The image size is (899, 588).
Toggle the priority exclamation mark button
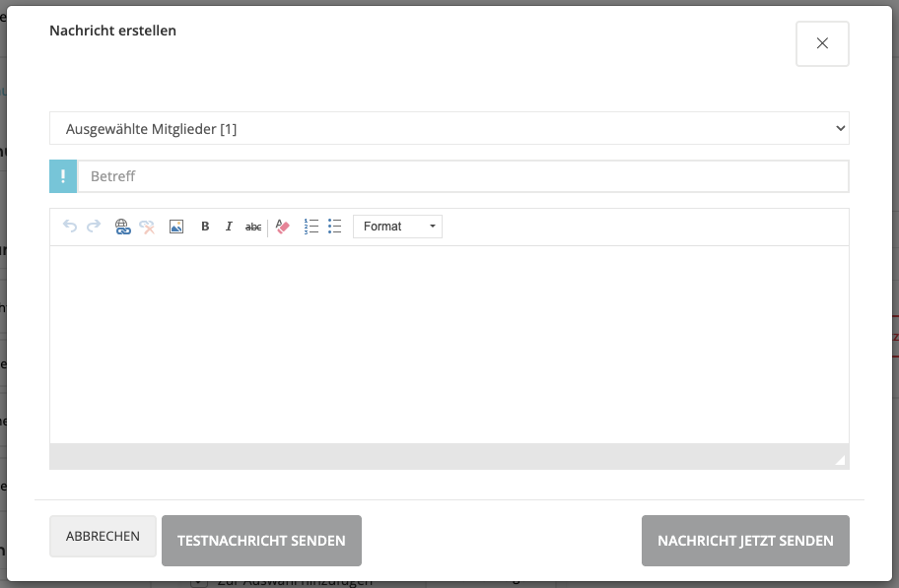point(63,176)
